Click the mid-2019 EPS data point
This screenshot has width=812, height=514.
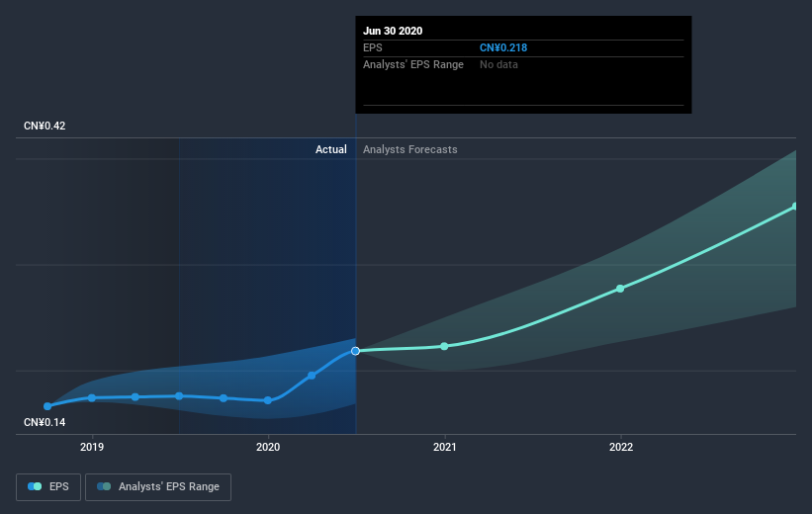(179, 396)
